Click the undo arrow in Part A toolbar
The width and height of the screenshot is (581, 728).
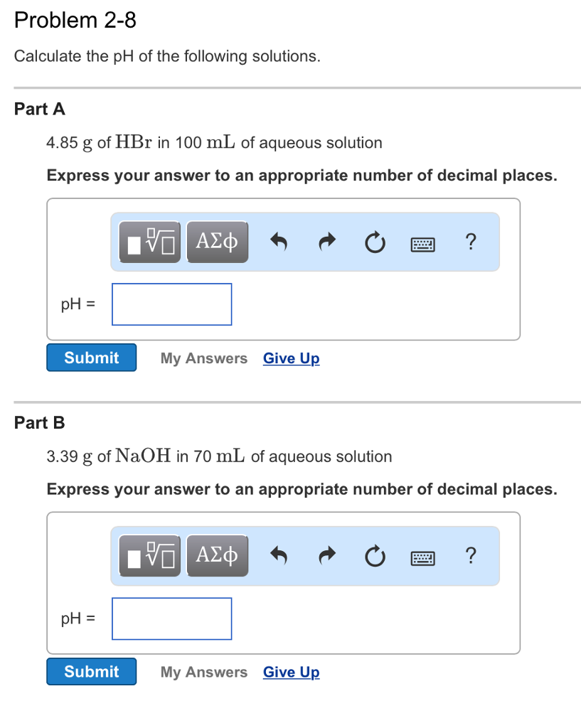279,242
